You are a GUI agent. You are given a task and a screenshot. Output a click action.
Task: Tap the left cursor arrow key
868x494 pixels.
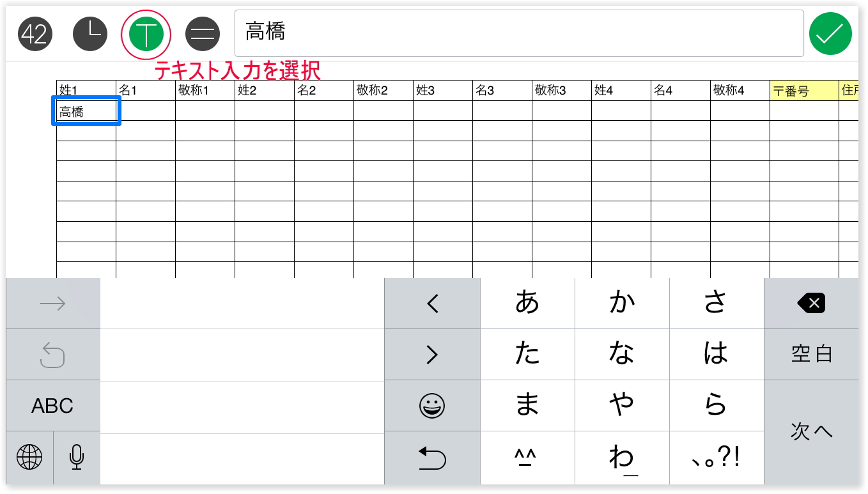point(432,304)
